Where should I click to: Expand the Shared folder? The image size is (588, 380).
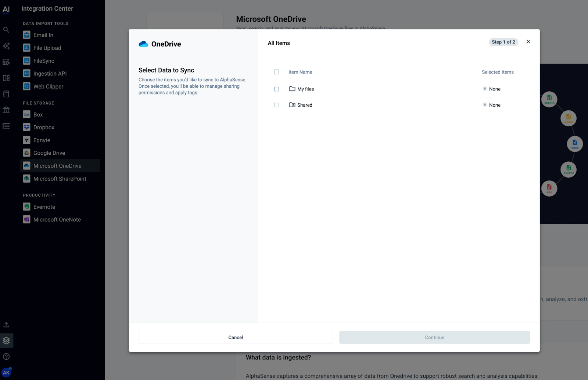point(305,105)
